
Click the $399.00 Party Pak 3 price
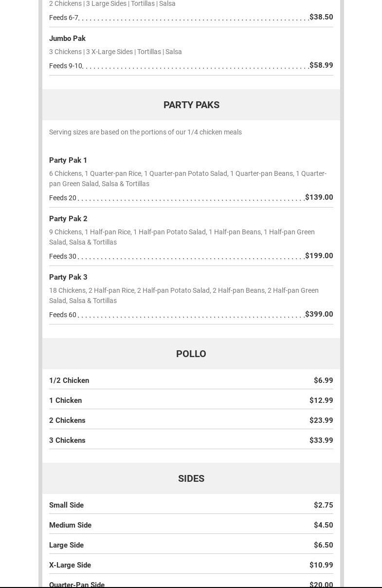click(x=319, y=314)
